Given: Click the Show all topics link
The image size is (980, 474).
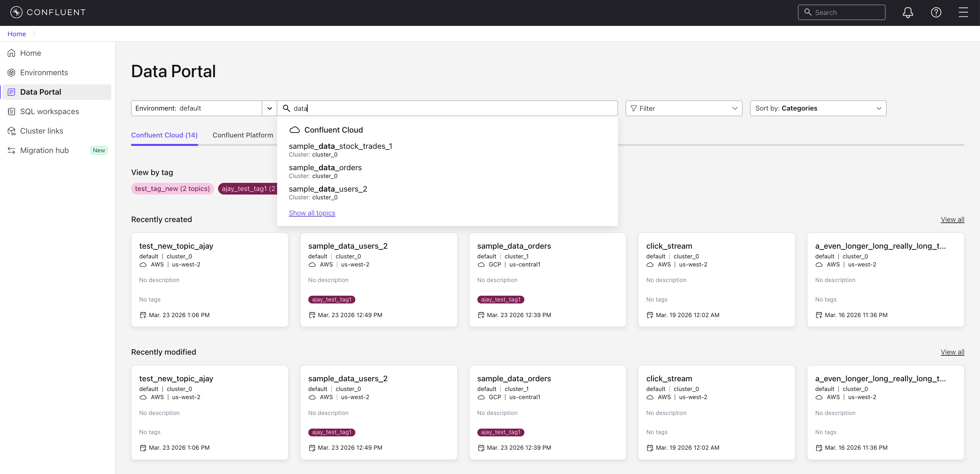Looking at the screenshot, I should coord(312,213).
